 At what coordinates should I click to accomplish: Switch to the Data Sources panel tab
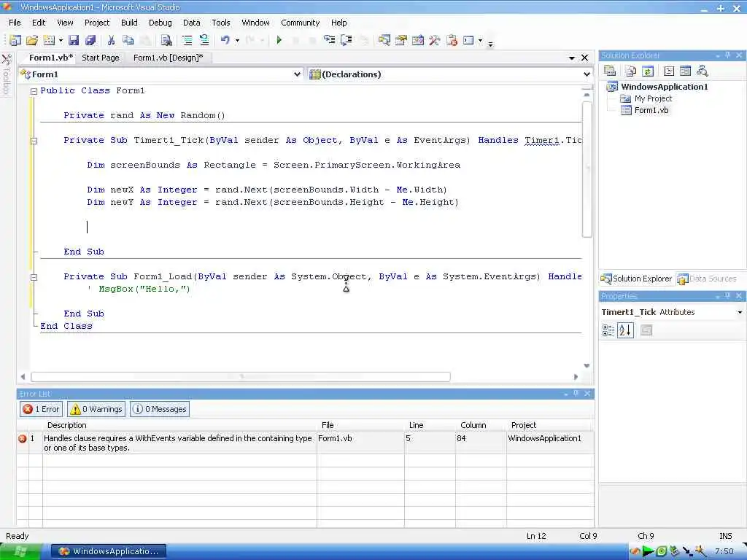coord(707,279)
